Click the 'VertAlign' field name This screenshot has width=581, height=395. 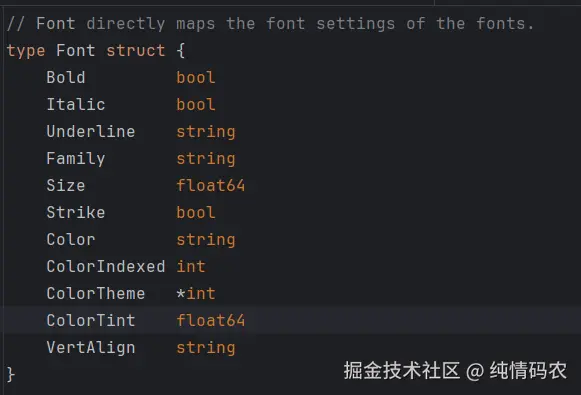tap(91, 348)
